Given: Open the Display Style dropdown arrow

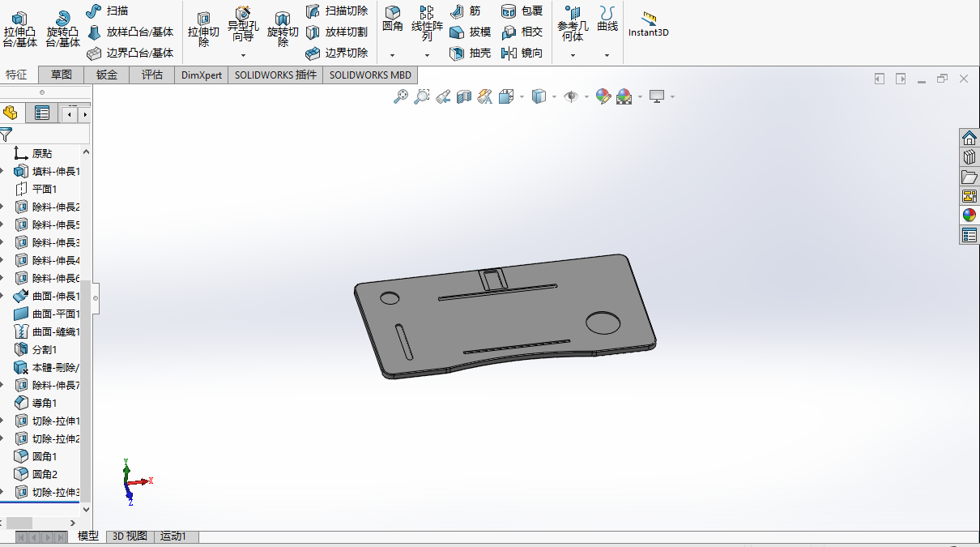Looking at the screenshot, I should pos(554,96).
